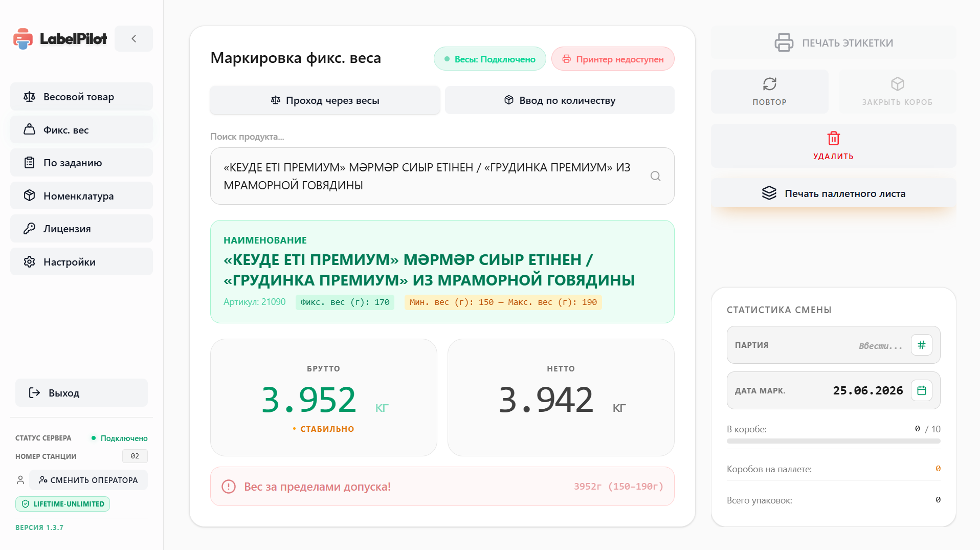Click the warning icon in tolerance alert
This screenshot has height=550, width=980.
pos(229,487)
